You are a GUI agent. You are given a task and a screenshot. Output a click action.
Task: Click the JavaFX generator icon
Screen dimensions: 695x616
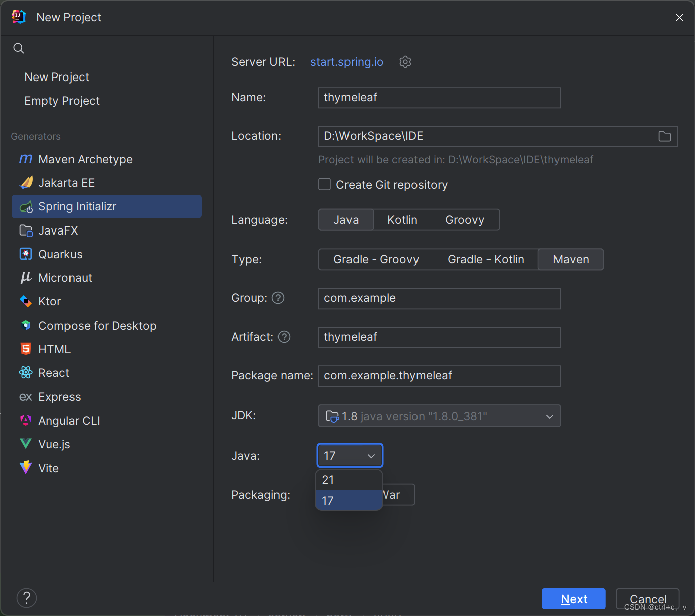(26, 230)
